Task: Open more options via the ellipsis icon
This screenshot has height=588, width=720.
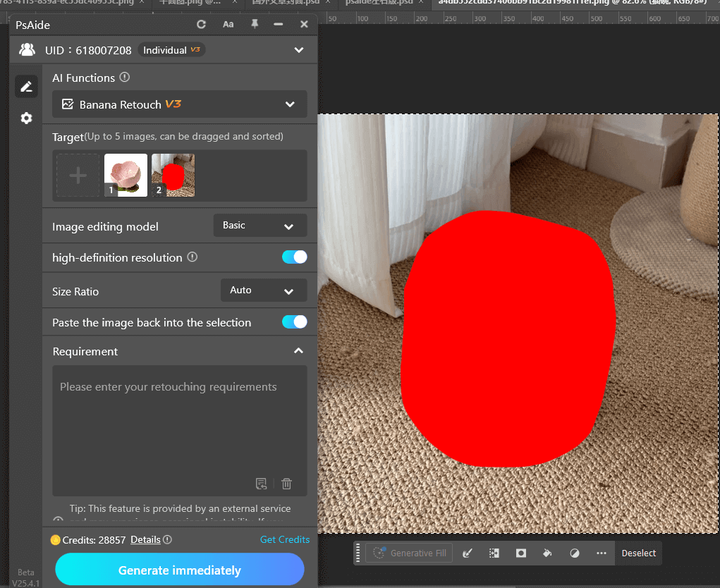Action: [602, 553]
